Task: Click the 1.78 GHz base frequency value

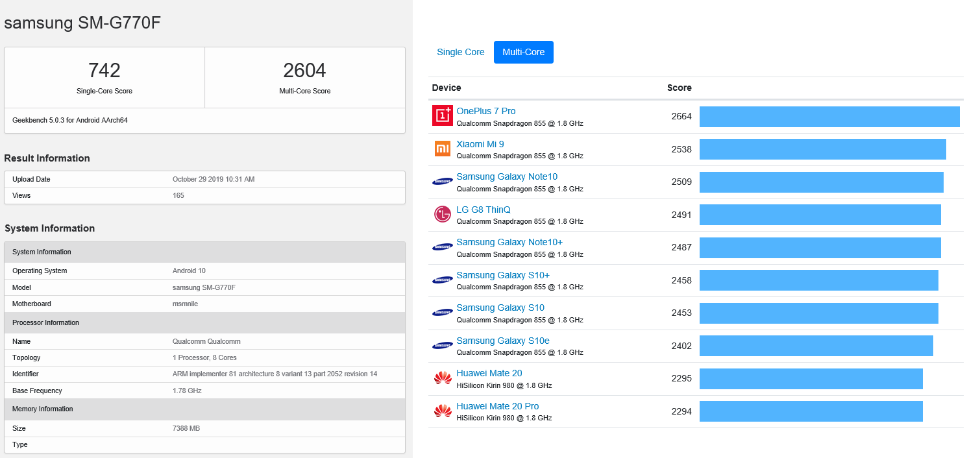Action: (187, 391)
